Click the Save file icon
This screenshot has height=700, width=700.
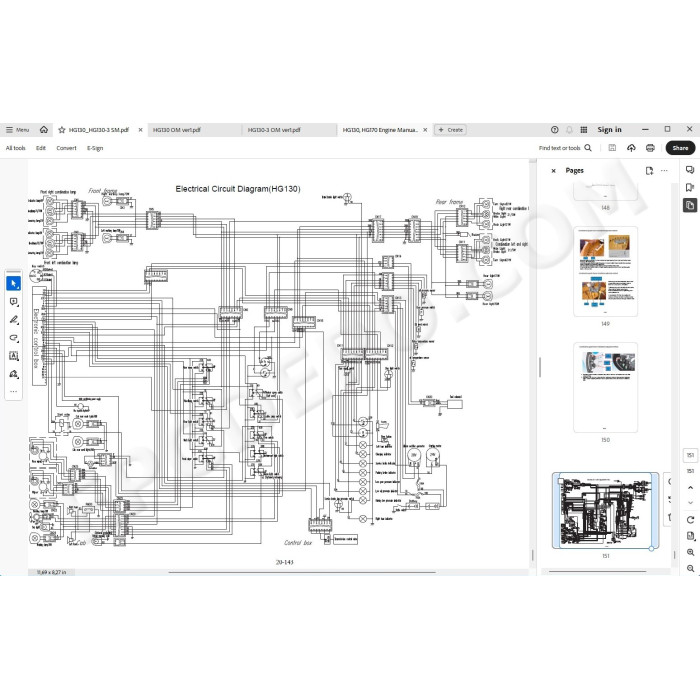[612, 148]
